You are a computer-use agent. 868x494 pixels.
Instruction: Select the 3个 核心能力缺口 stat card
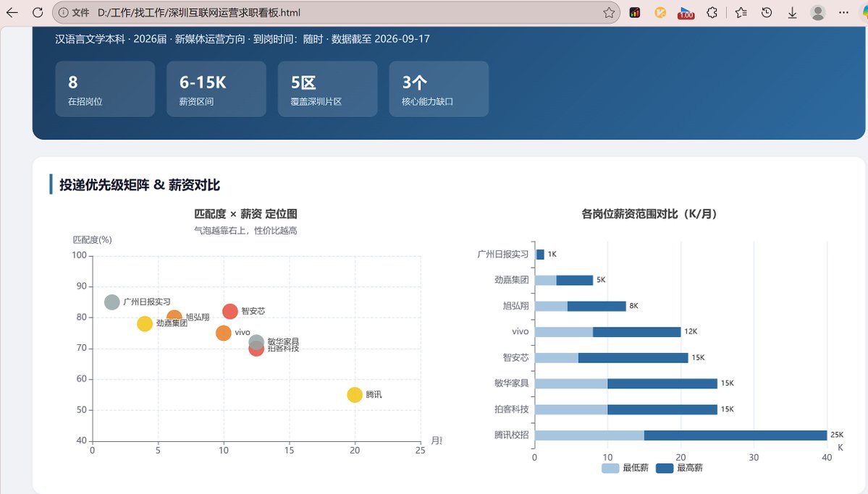439,89
